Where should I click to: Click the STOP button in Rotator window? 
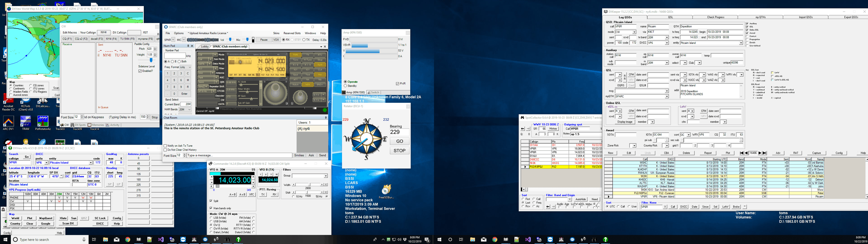pos(400,151)
